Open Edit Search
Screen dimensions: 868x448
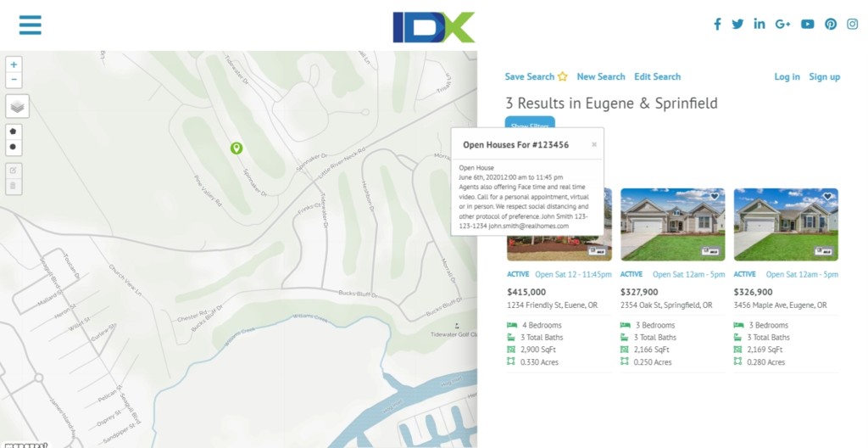657,76
